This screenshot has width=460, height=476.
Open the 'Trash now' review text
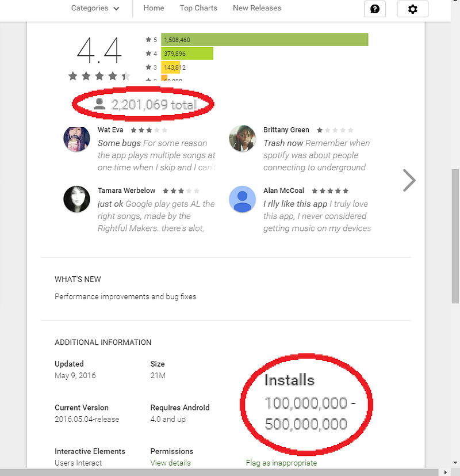[317, 155]
